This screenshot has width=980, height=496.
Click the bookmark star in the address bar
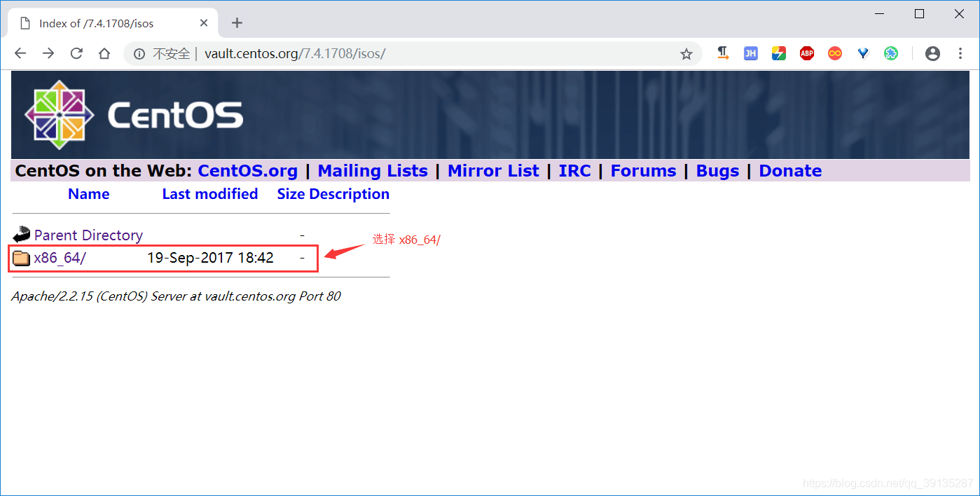pyautogui.click(x=686, y=53)
